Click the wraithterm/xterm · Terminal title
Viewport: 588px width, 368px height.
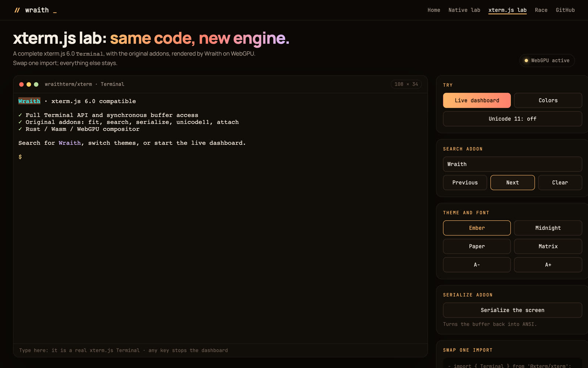click(85, 84)
